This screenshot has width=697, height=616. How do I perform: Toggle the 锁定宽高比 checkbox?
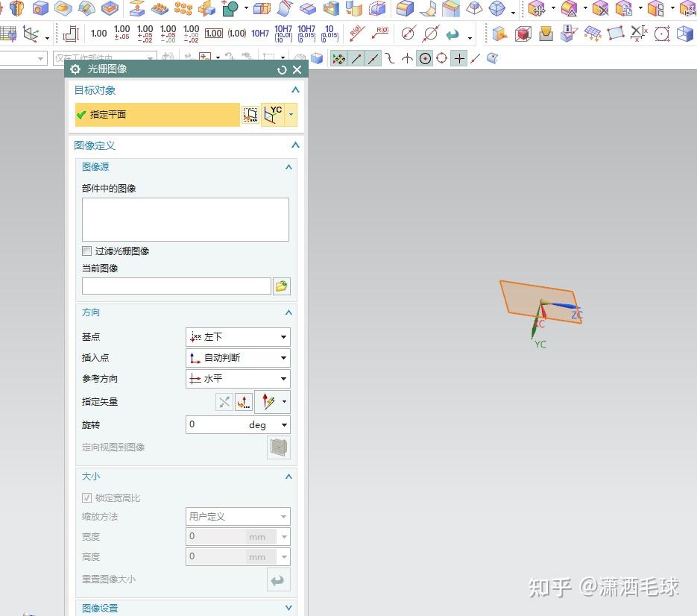(87, 497)
